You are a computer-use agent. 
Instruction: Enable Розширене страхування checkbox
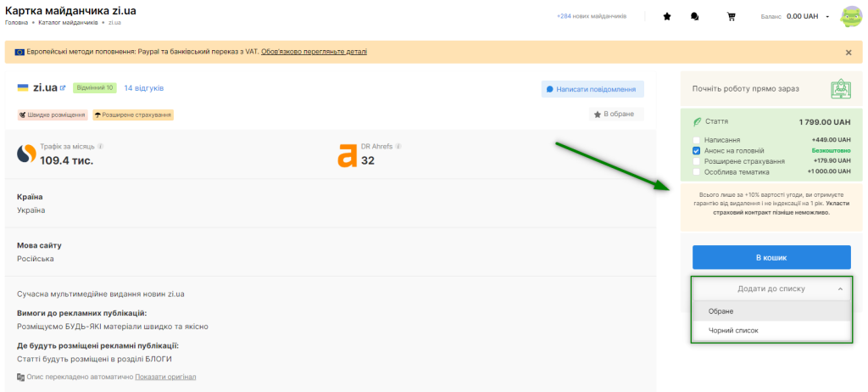696,160
